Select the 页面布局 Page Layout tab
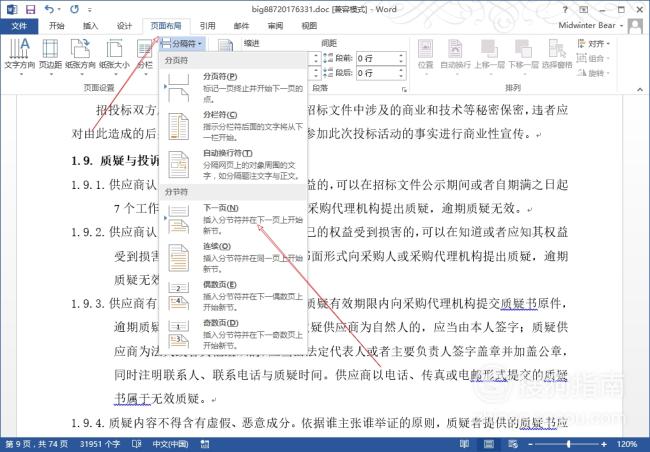Viewport: 650px width, 452px height. [165, 26]
